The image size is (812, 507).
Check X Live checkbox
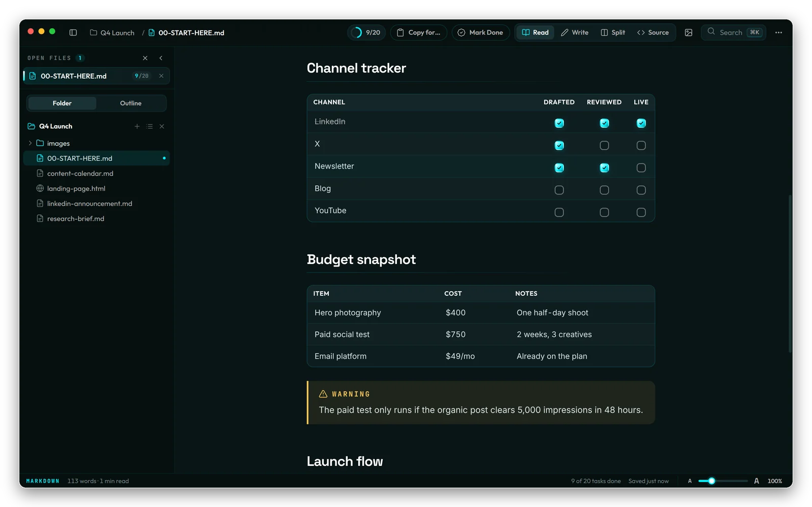tap(641, 146)
